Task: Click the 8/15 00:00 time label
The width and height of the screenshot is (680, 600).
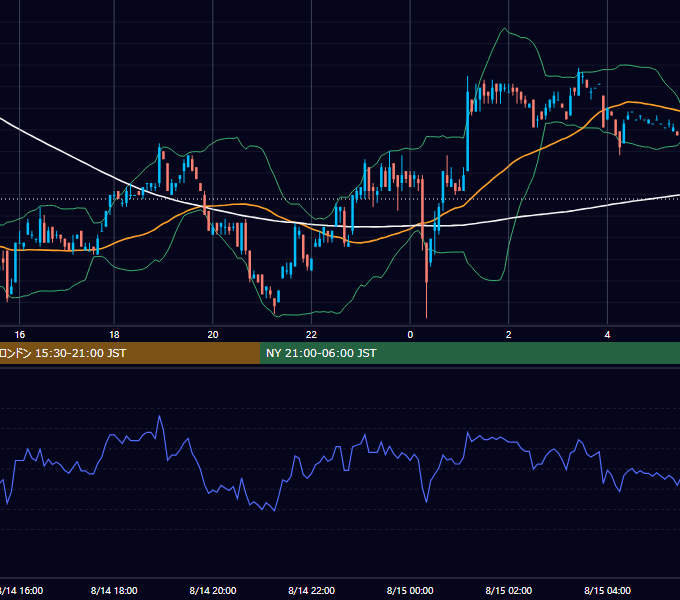Action: pos(410,590)
